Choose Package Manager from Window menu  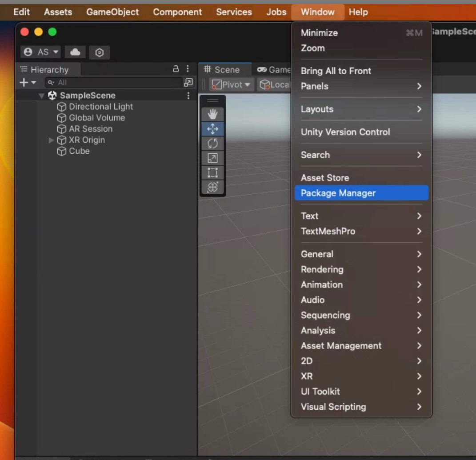[361, 193]
